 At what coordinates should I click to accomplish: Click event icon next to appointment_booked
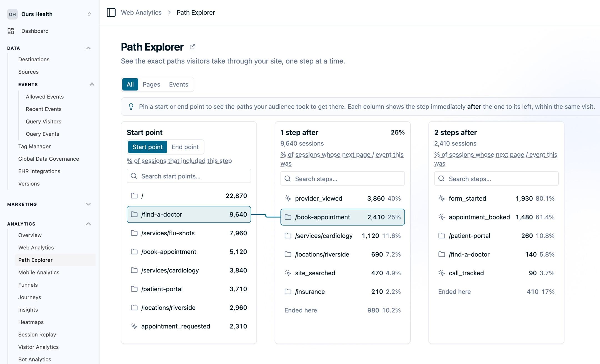pyautogui.click(x=442, y=217)
